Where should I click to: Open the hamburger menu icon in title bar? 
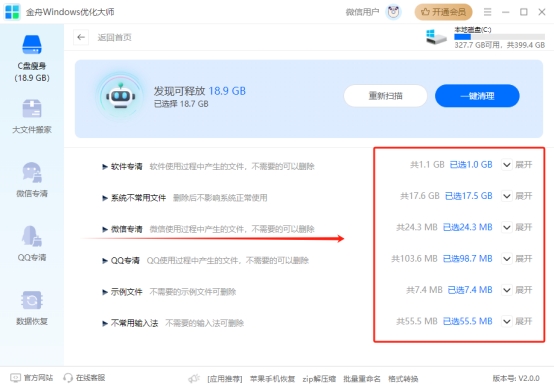487,12
